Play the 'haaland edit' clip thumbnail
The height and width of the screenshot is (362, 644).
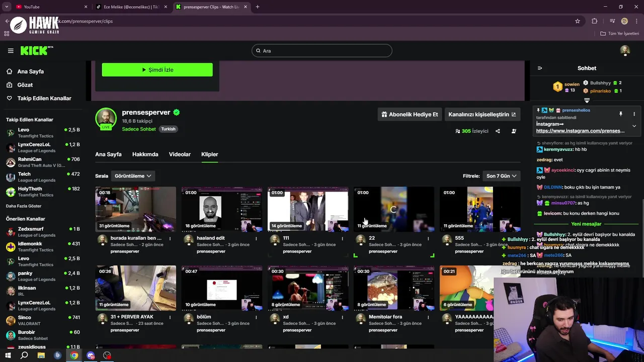pos(221,209)
